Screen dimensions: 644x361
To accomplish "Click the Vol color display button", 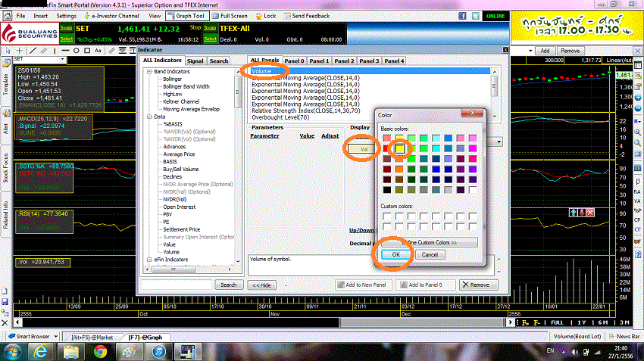I will pos(361,149).
